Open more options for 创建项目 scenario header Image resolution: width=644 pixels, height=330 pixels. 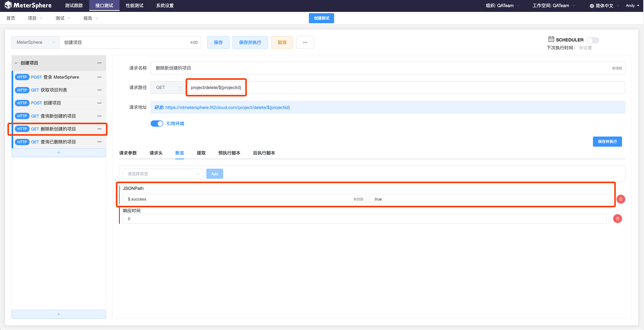[x=100, y=63]
